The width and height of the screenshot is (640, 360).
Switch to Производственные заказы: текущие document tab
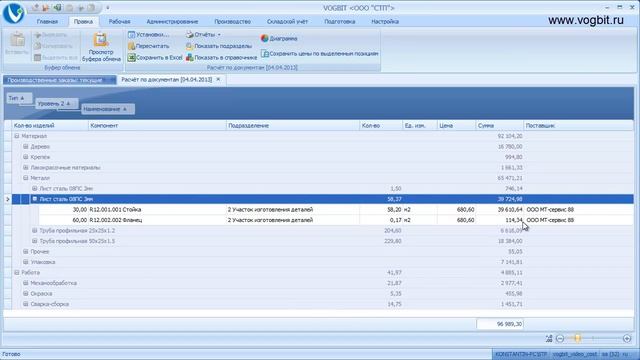(60, 80)
